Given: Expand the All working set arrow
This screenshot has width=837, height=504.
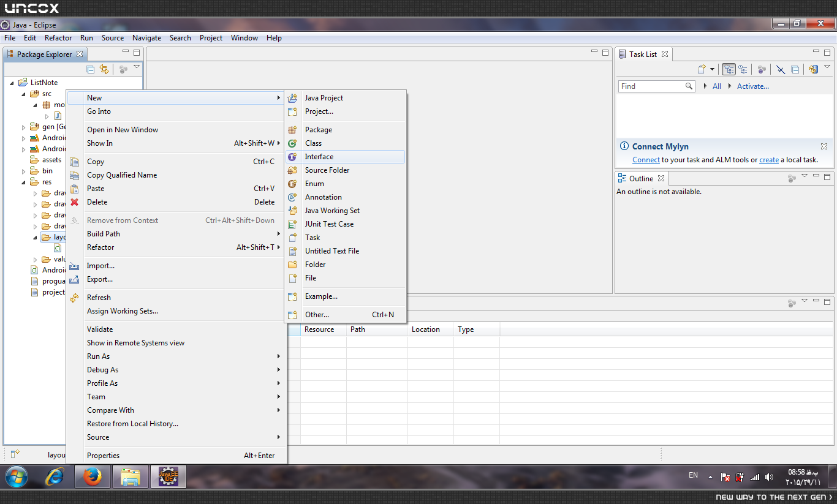Looking at the screenshot, I should click(705, 86).
